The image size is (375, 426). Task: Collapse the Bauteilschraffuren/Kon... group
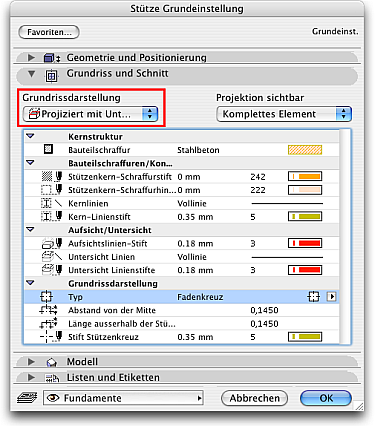pos(30,163)
